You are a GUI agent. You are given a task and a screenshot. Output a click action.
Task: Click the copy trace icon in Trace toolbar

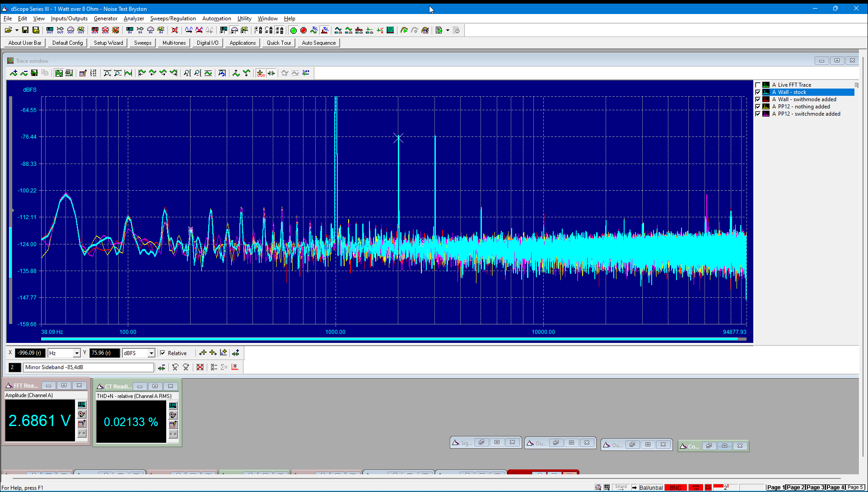(x=45, y=73)
